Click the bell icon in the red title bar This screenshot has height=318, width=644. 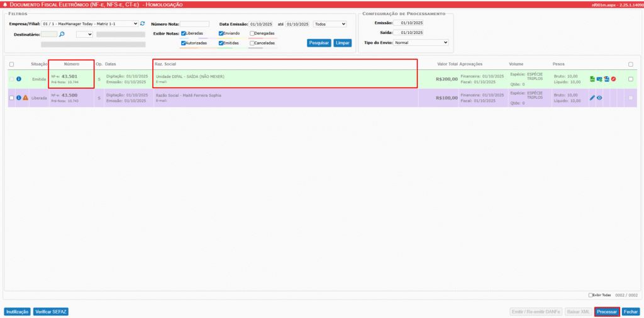[x=5, y=4]
